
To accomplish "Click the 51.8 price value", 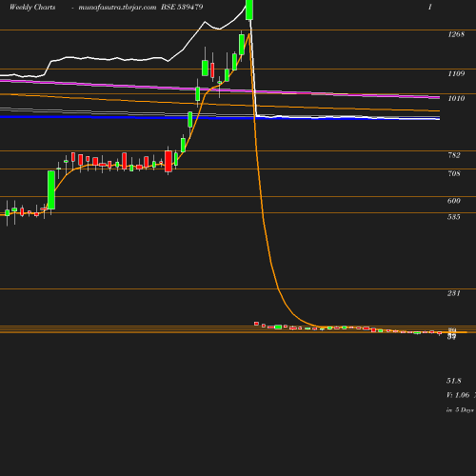I will tap(454, 381).
